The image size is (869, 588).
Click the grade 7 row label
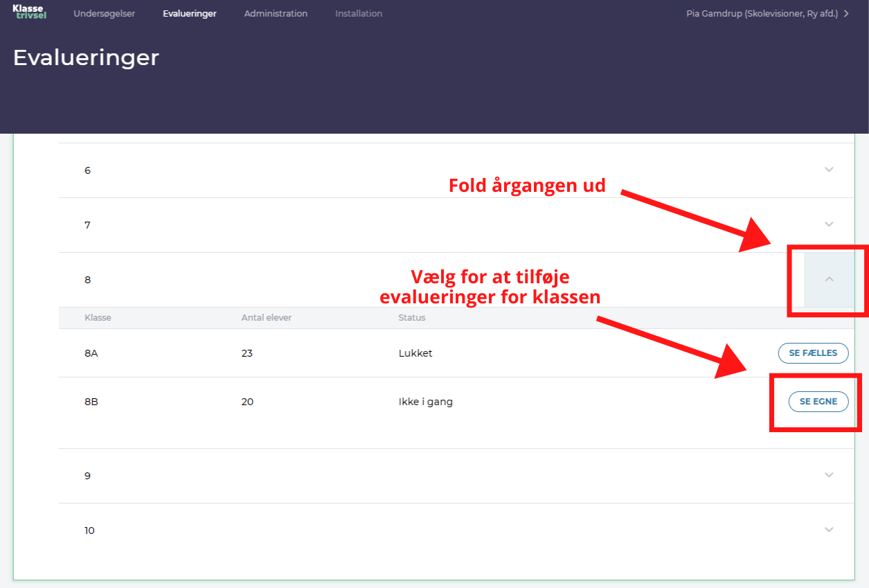click(87, 225)
